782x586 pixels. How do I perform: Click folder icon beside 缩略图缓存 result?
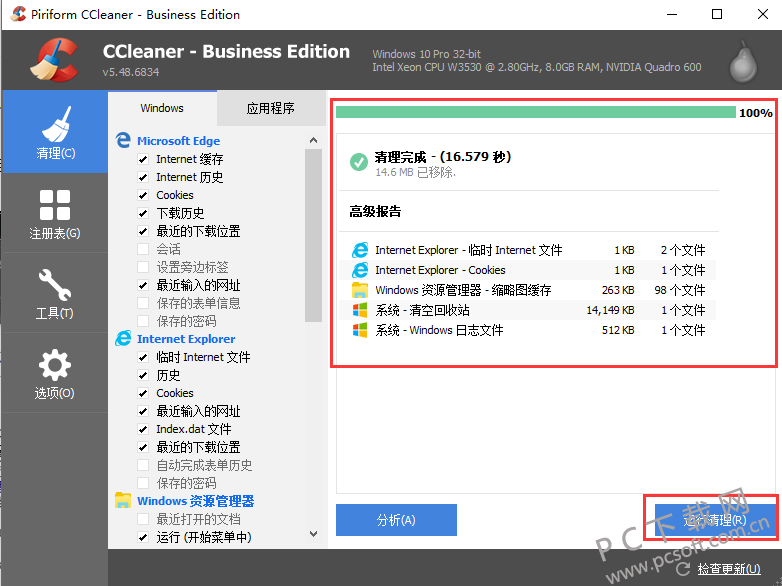coord(360,290)
